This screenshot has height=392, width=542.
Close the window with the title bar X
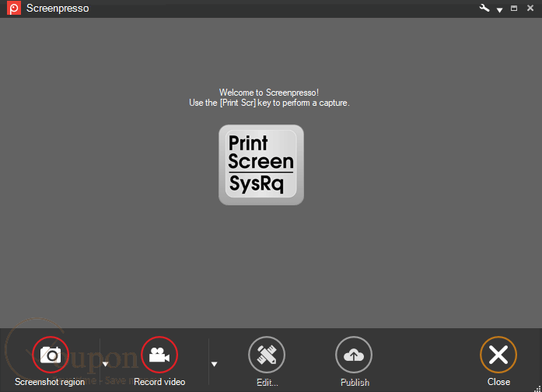tap(530, 8)
